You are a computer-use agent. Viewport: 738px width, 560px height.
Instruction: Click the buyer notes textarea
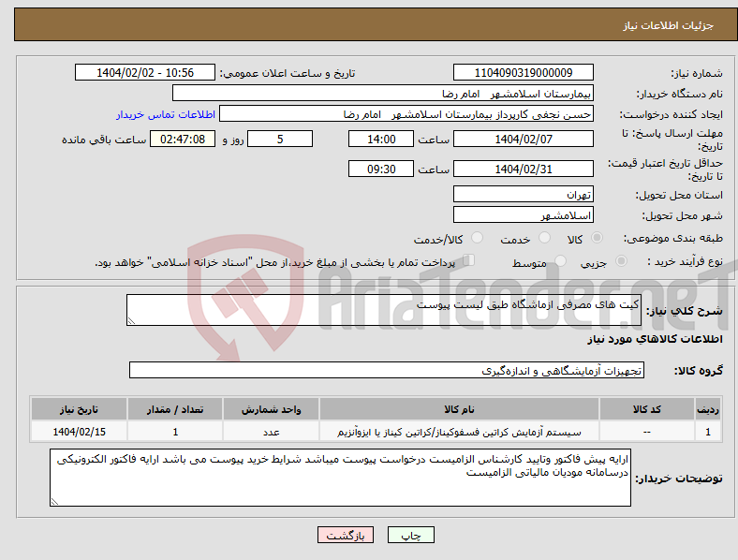(340, 478)
